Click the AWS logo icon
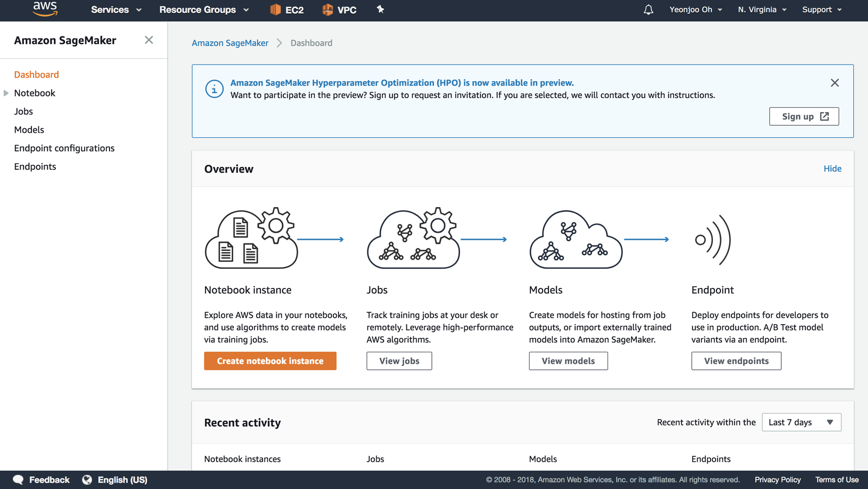The height and width of the screenshot is (489, 868). (x=45, y=9)
